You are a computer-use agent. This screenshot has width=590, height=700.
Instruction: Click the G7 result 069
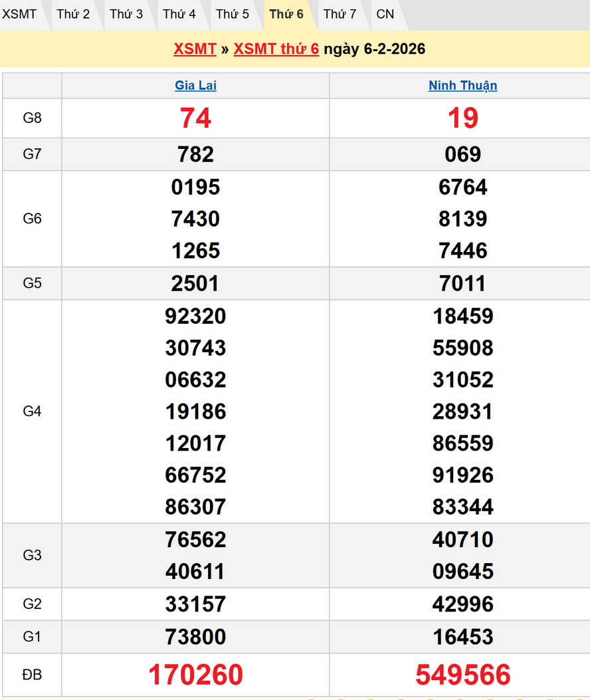point(462,155)
